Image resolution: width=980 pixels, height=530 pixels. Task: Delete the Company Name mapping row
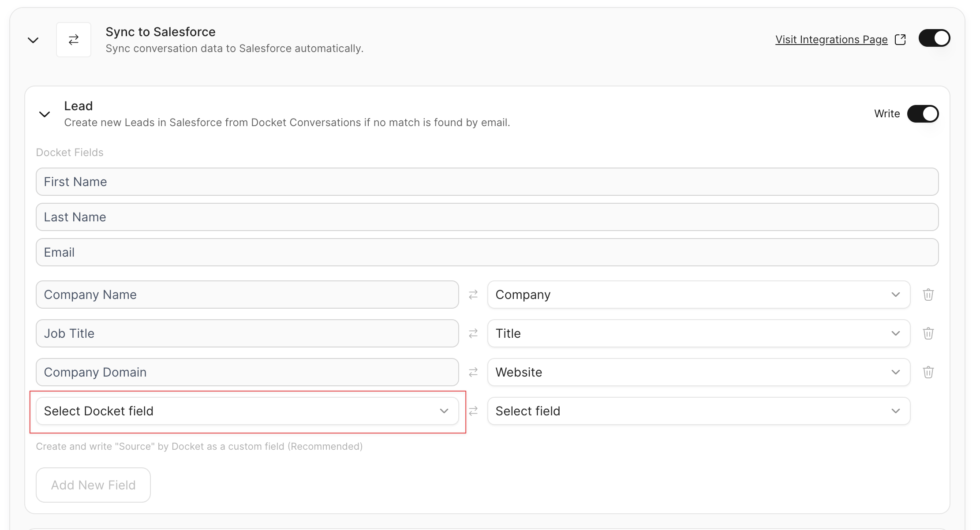pyautogui.click(x=928, y=295)
